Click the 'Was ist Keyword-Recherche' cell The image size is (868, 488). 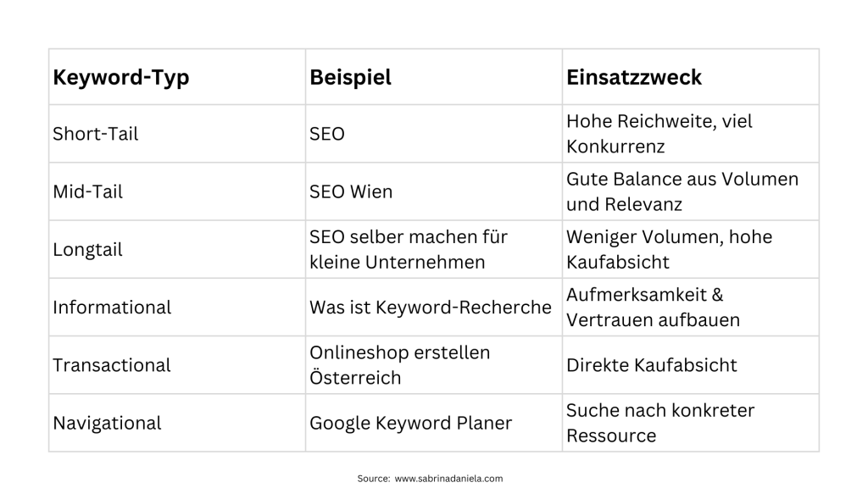point(431,307)
